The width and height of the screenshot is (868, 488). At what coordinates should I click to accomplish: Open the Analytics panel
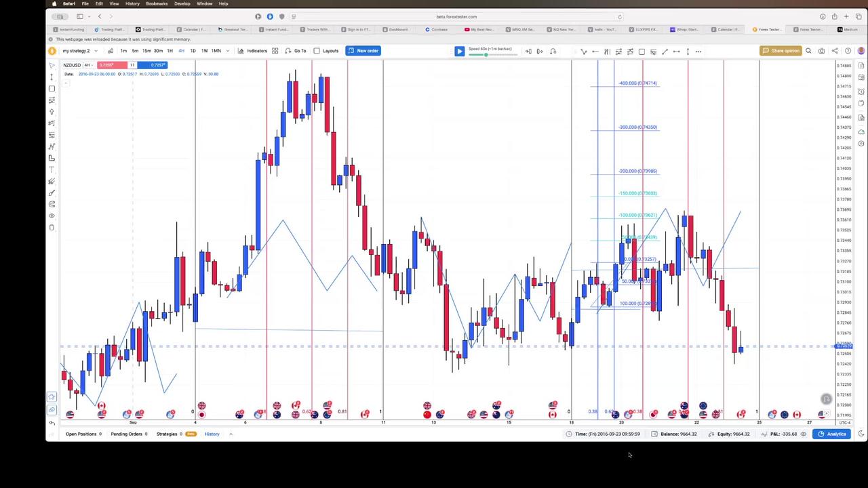(x=832, y=434)
